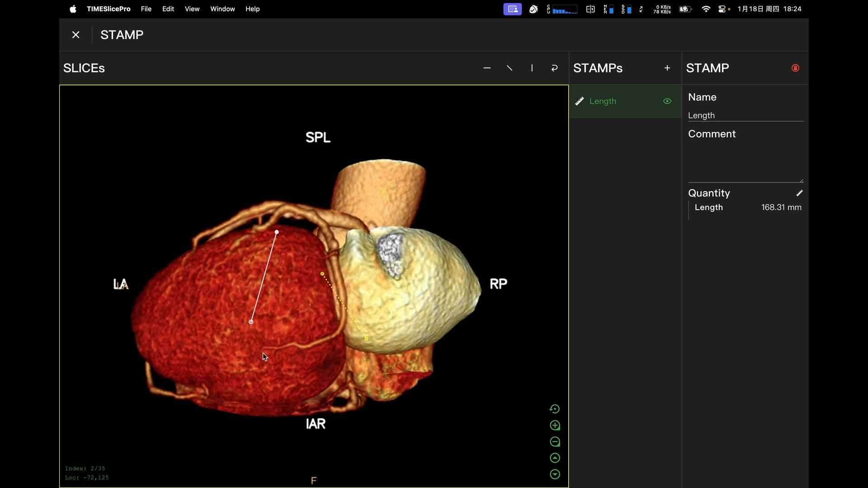Click the ruler icon beside Quantity
The image size is (868, 488).
pyautogui.click(x=799, y=193)
